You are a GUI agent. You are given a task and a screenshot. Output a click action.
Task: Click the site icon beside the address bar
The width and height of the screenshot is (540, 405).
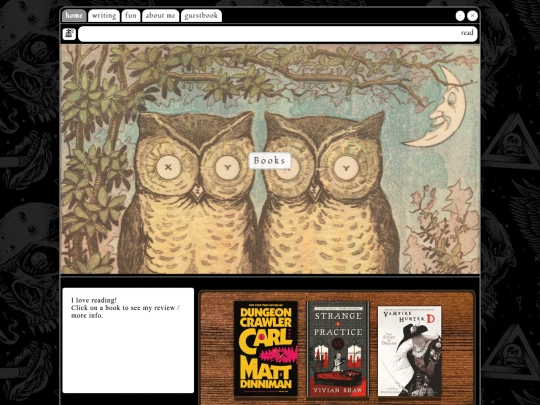coord(69,34)
